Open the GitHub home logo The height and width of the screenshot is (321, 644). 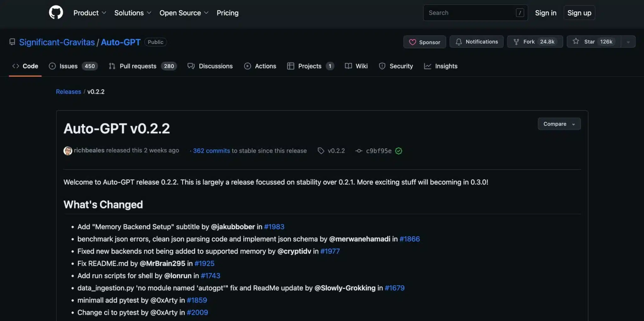(x=56, y=13)
